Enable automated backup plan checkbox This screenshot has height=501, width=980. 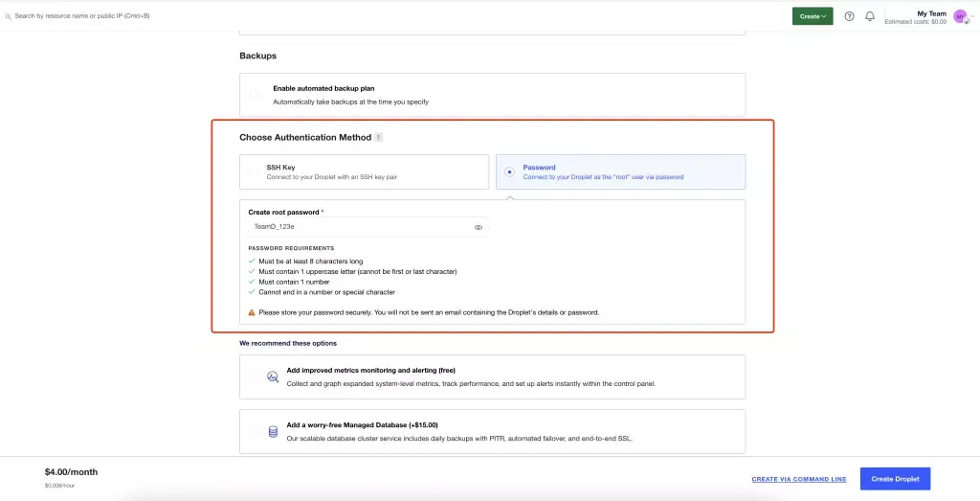click(x=255, y=95)
